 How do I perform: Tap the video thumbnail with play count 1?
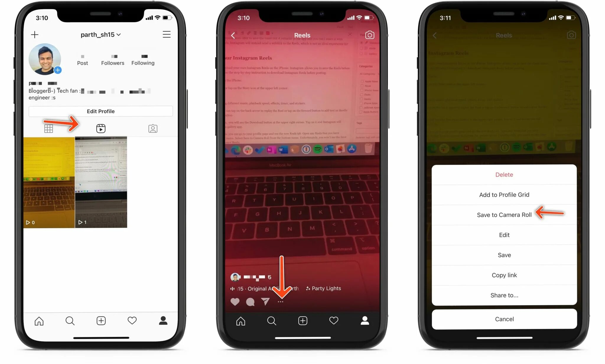point(101,182)
